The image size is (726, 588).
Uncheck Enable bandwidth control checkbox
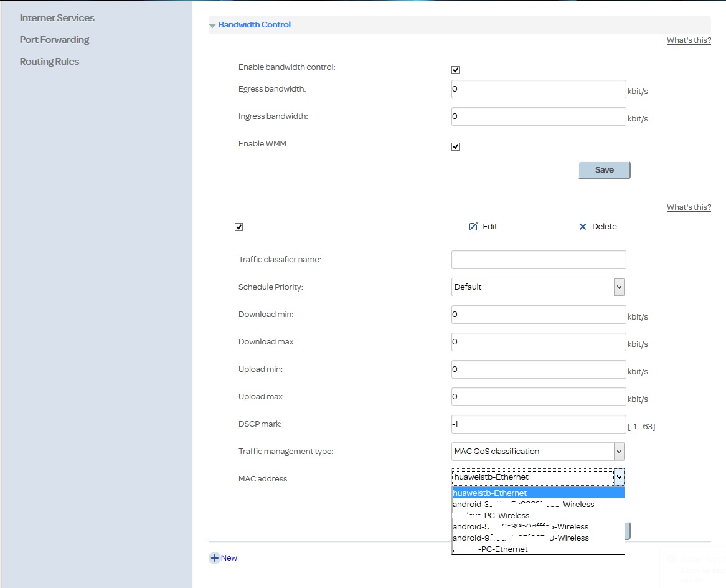(x=455, y=70)
